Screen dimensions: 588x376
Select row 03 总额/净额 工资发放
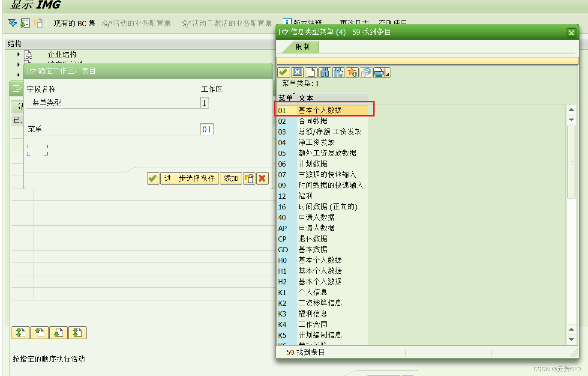coord(322,132)
